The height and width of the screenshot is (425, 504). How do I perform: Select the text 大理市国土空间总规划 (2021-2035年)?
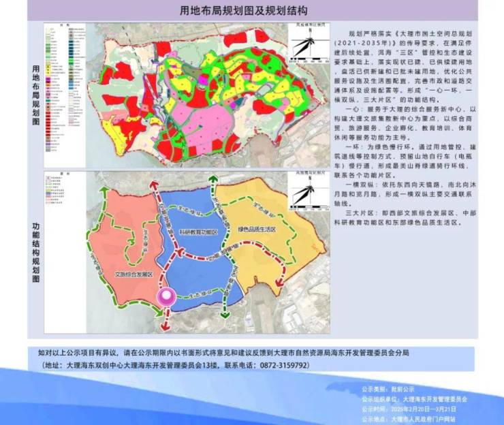403,37
